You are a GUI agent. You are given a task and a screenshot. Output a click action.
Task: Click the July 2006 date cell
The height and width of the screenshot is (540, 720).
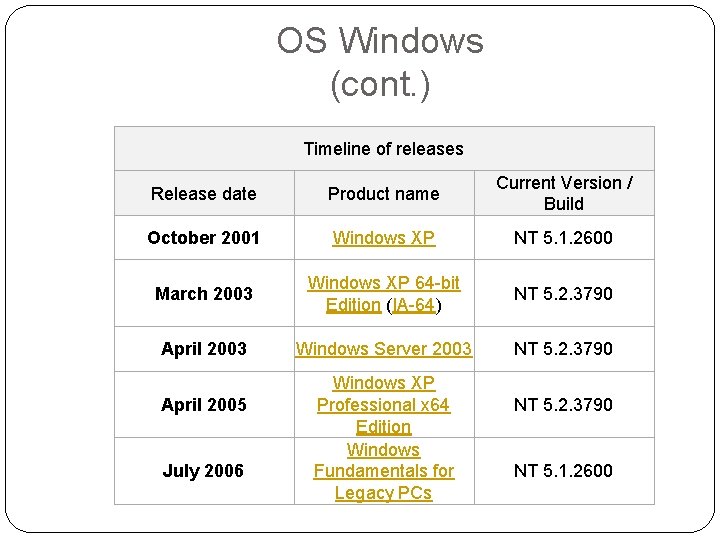(x=203, y=471)
